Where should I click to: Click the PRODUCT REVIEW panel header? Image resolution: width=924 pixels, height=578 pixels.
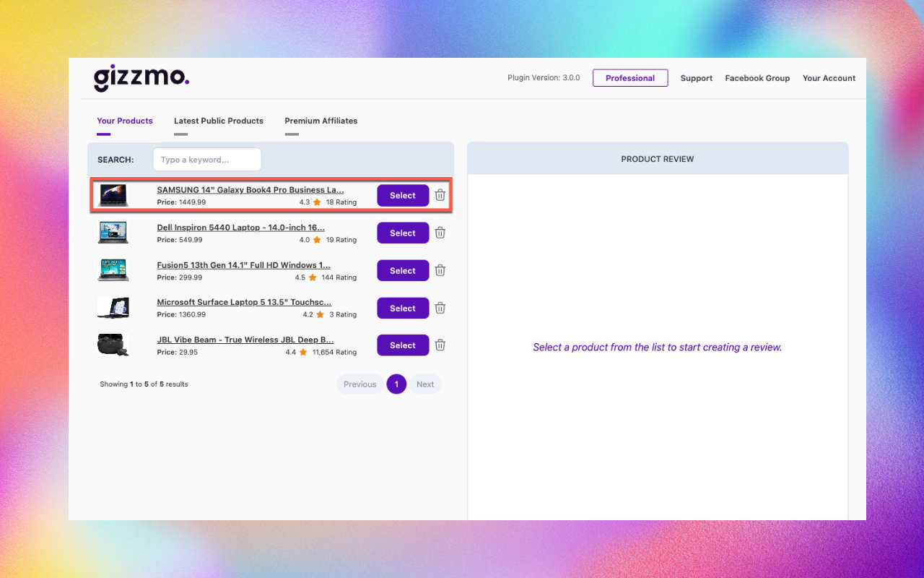658,159
